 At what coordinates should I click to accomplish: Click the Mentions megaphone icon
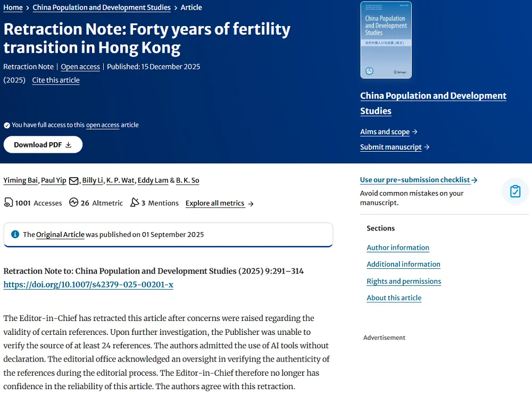(135, 203)
